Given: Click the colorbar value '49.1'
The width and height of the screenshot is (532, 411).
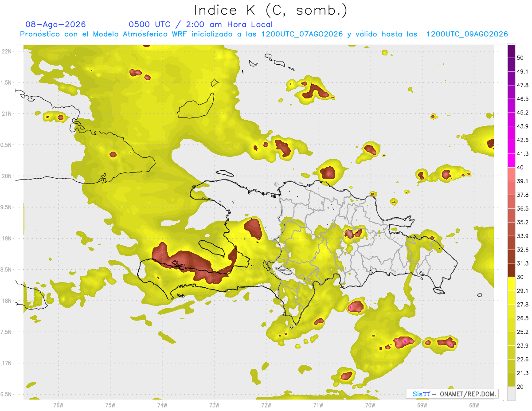Looking at the screenshot, I should click(x=523, y=71).
